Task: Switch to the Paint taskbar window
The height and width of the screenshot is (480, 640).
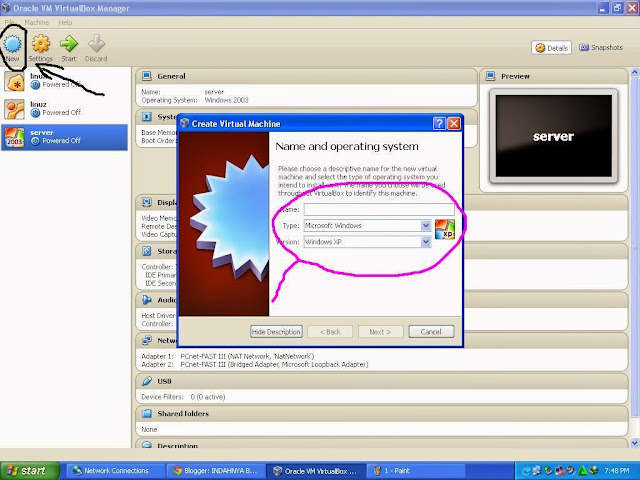Action: click(416, 471)
